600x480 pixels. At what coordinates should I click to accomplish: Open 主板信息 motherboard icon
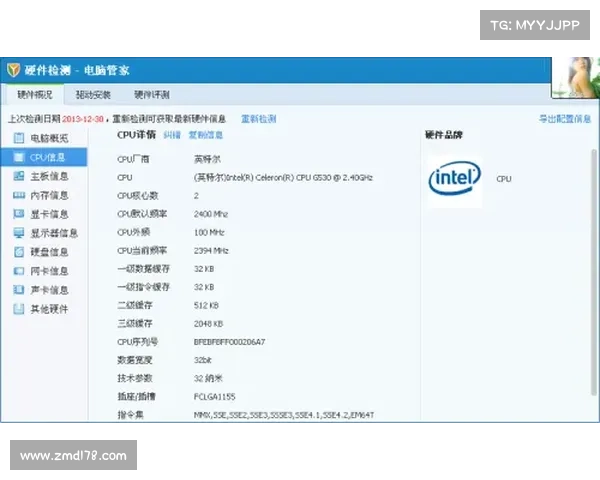(x=19, y=176)
